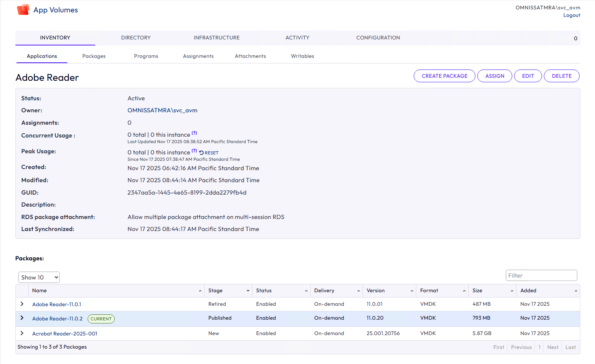The width and height of the screenshot is (595, 364).
Task: Click the Logout link
Action: click(571, 15)
